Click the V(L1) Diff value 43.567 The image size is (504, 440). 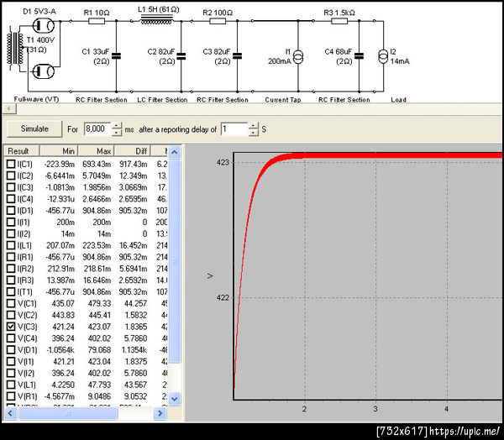click(x=135, y=385)
